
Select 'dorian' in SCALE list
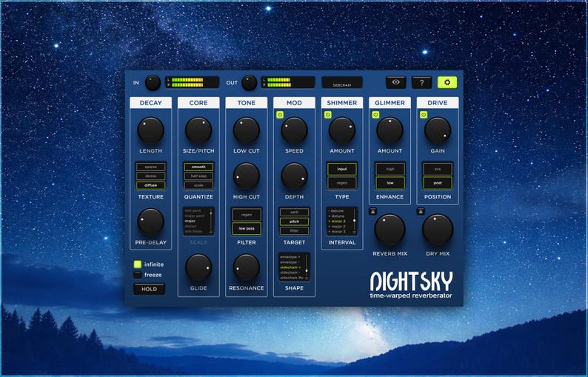(190, 226)
